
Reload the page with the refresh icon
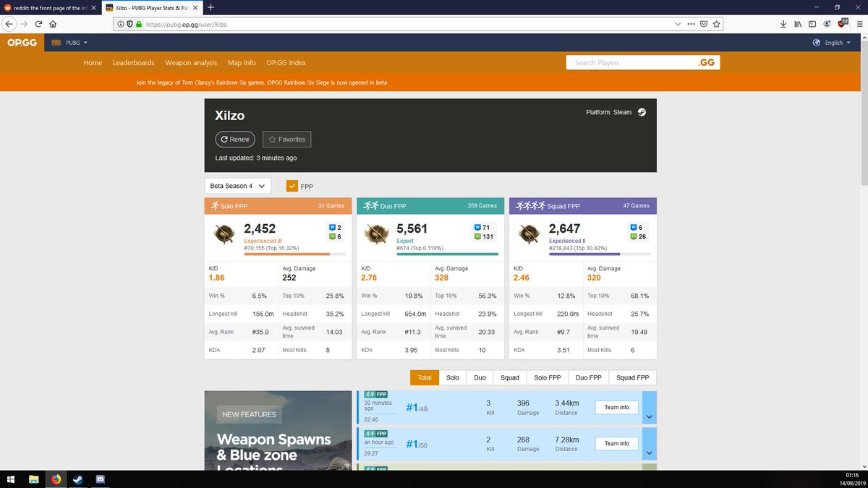[38, 23]
